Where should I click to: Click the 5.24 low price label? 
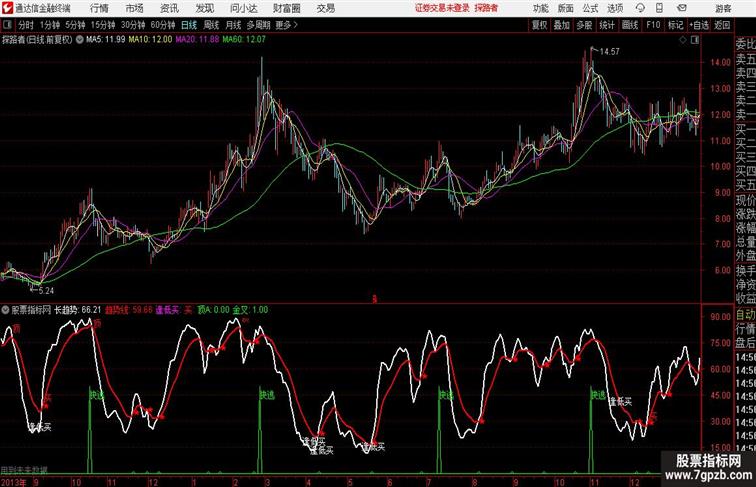click(46, 291)
